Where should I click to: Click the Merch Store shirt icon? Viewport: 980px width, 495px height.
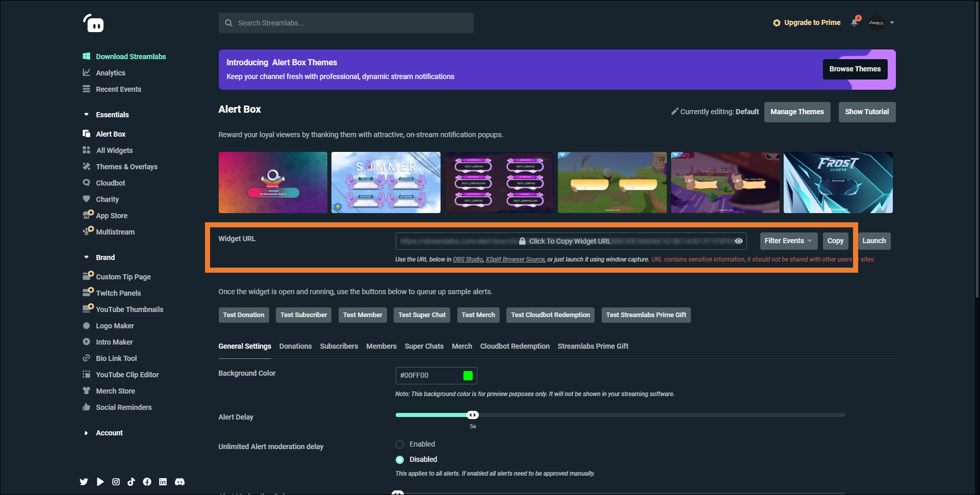[87, 390]
